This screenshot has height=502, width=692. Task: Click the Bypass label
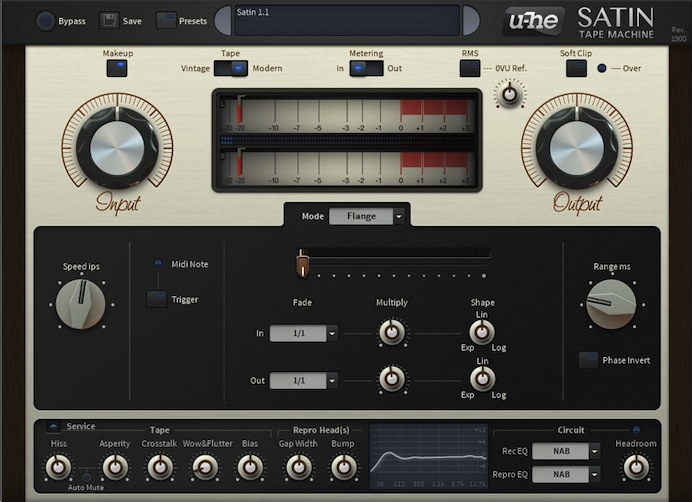72,21
